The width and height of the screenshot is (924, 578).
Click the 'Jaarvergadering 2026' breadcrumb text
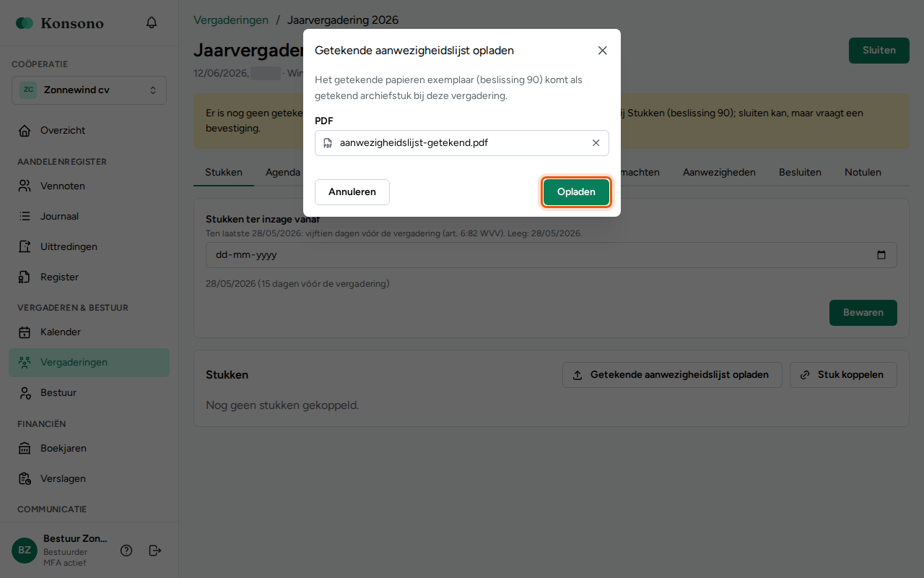[x=343, y=20]
